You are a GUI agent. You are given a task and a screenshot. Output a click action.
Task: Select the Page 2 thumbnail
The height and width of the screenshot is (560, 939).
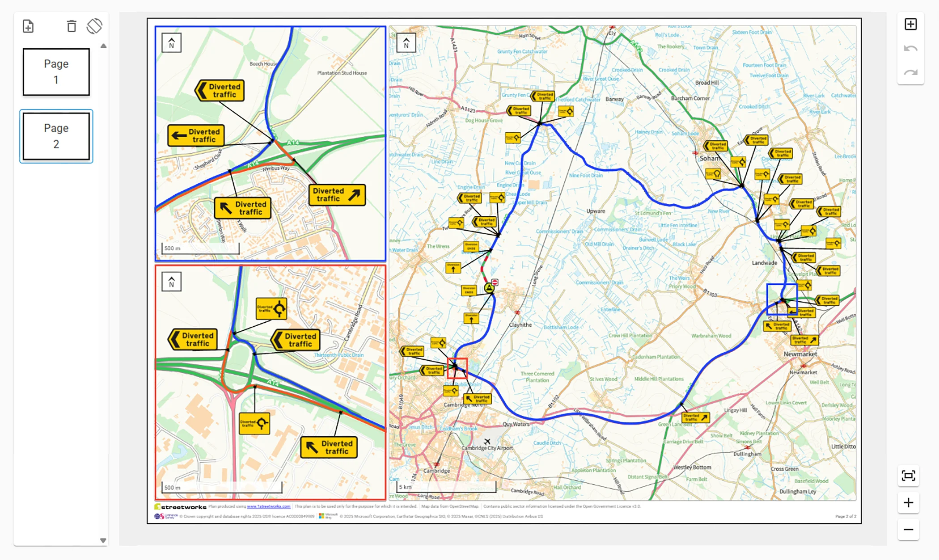(56, 136)
